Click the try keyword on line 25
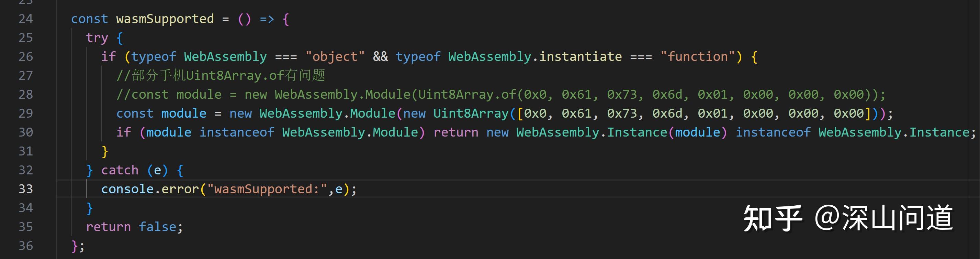 click(x=97, y=38)
